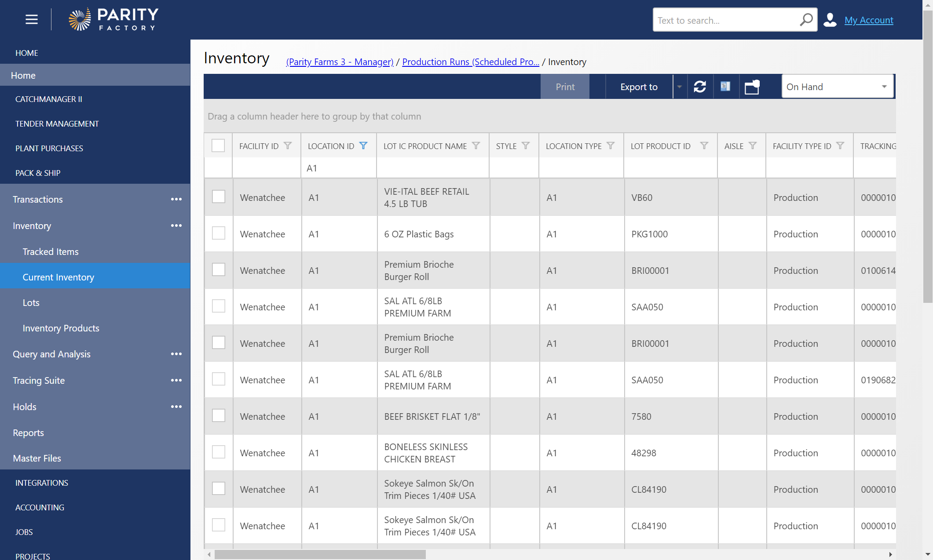Click the Production Runs breadcrumb link
Image resolution: width=933 pixels, height=560 pixels.
click(470, 62)
